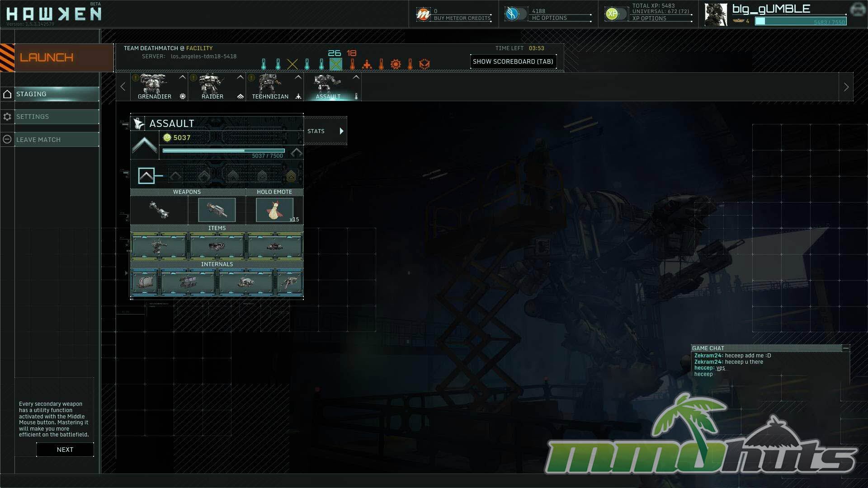This screenshot has width=868, height=488.
Task: Open XP Options icon
Action: click(612, 14)
